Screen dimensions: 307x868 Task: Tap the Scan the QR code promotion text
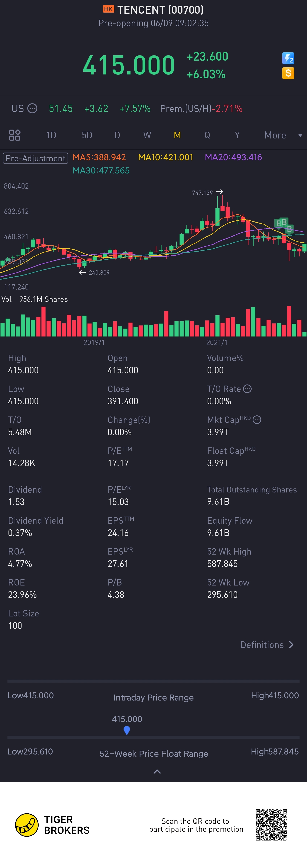pyautogui.click(x=196, y=825)
